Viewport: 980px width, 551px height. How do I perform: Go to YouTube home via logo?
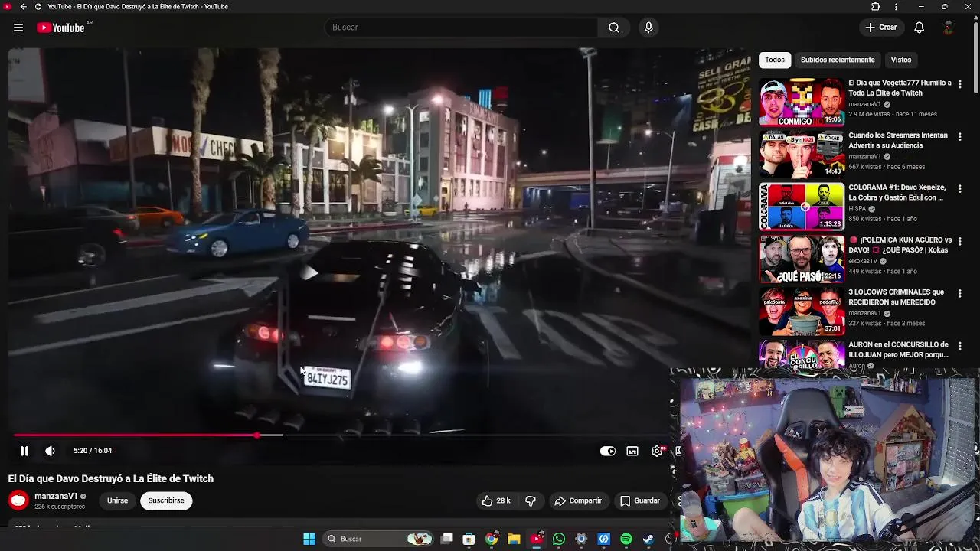(x=60, y=28)
